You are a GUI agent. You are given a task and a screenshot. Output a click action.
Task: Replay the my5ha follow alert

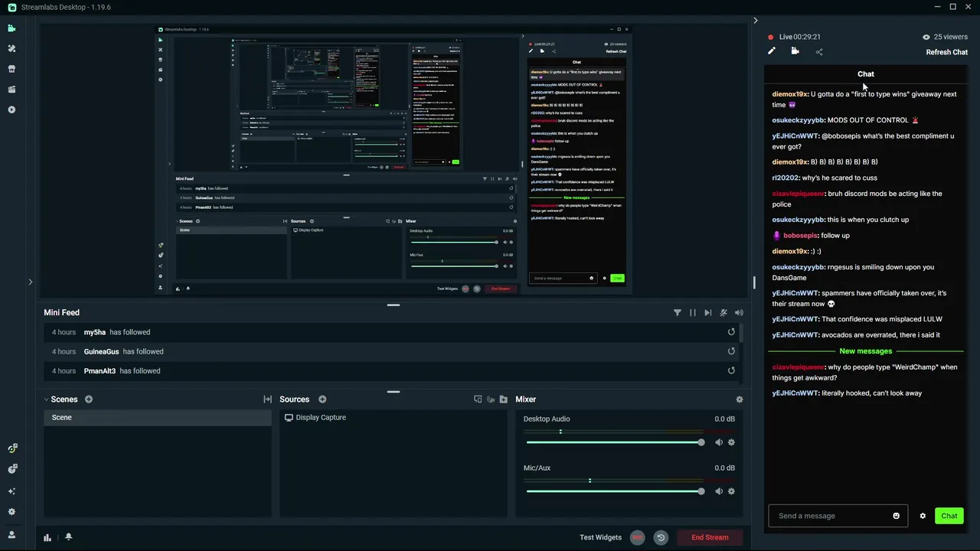tap(731, 332)
